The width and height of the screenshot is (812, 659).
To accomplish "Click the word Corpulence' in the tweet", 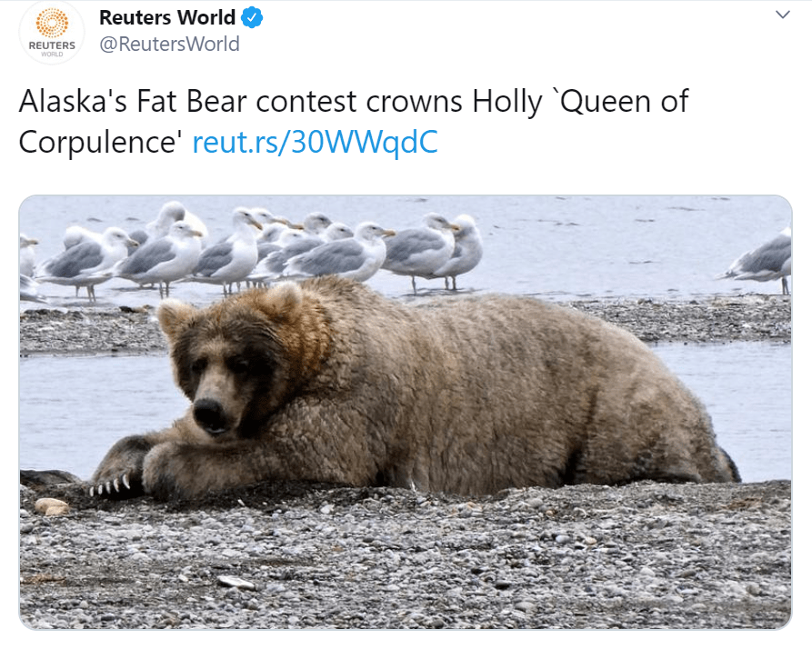I will coord(100,143).
